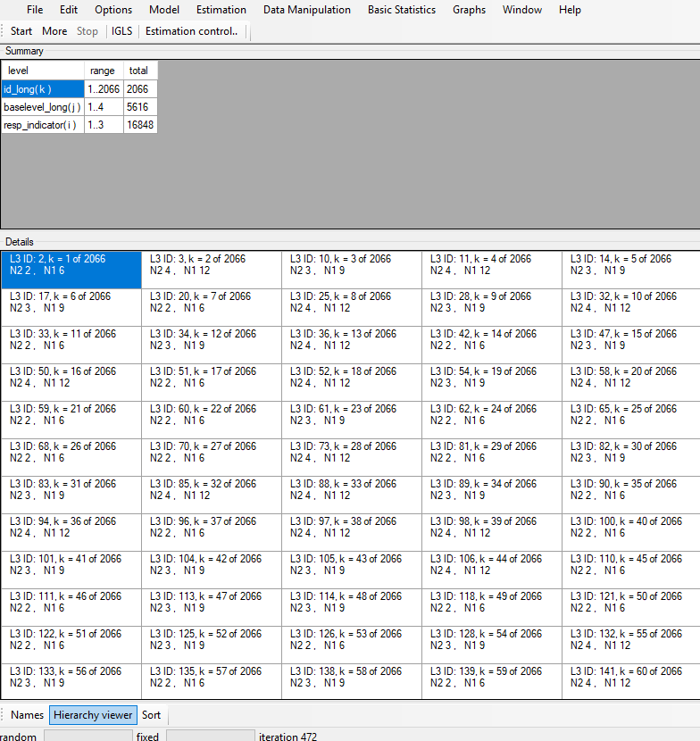
Task: Open the Model menu
Action: (162, 10)
